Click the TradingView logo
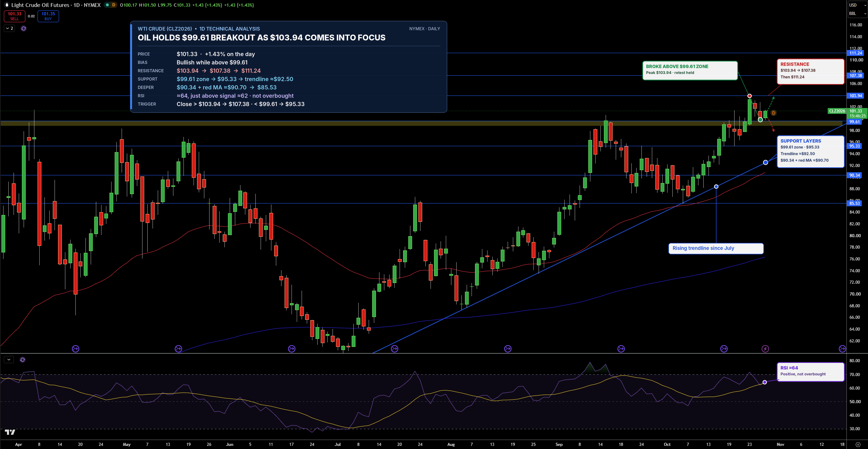This screenshot has height=449, width=868. click(10, 432)
